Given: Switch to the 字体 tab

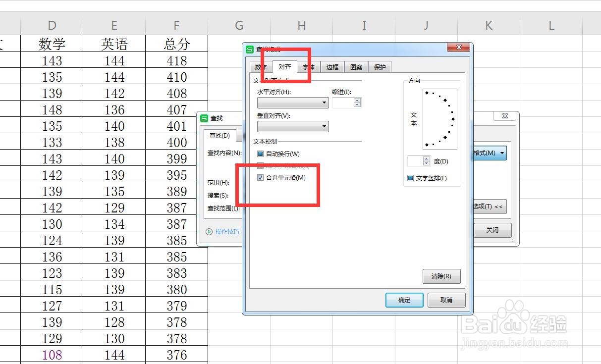Looking at the screenshot, I should tap(308, 66).
